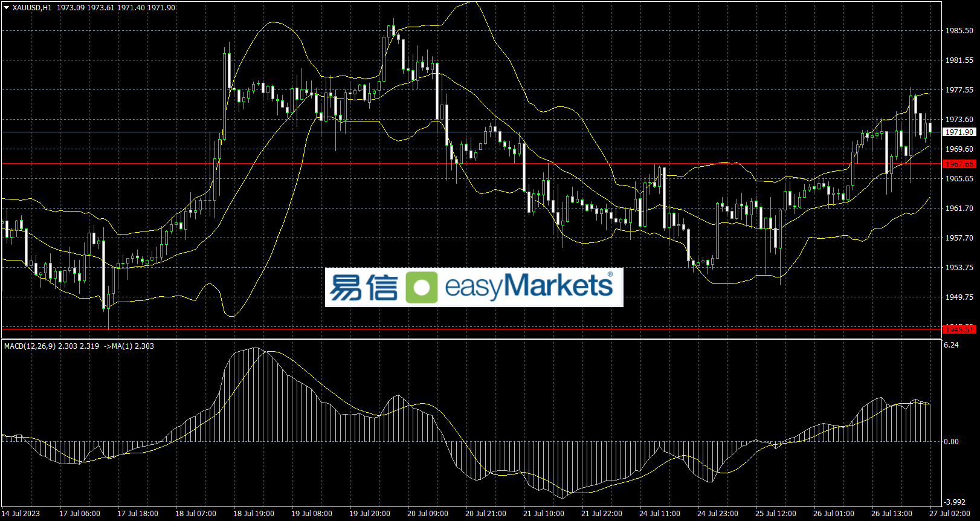The width and height of the screenshot is (980, 521).
Task: Click the XAUUSD,H1 symbol title text
Action: [x=32, y=8]
